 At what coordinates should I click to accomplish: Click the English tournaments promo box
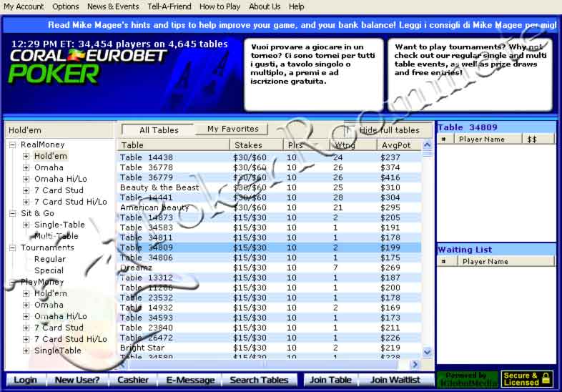coord(470,74)
